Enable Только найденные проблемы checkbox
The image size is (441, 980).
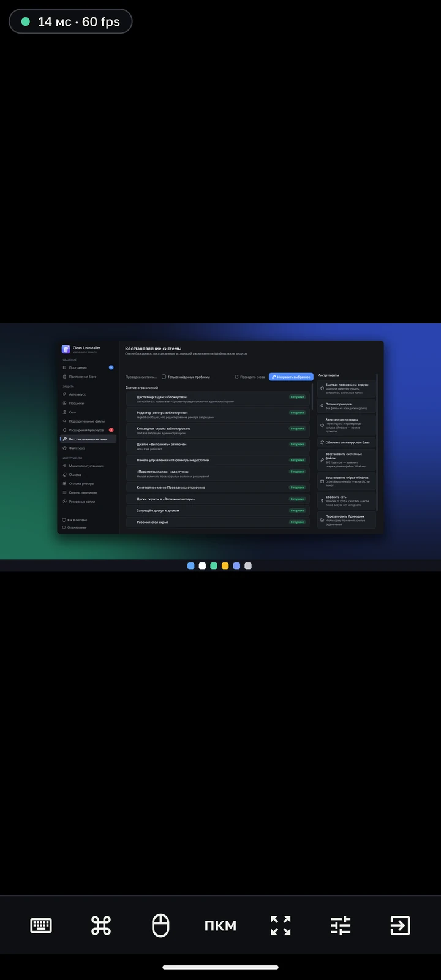[164, 377]
